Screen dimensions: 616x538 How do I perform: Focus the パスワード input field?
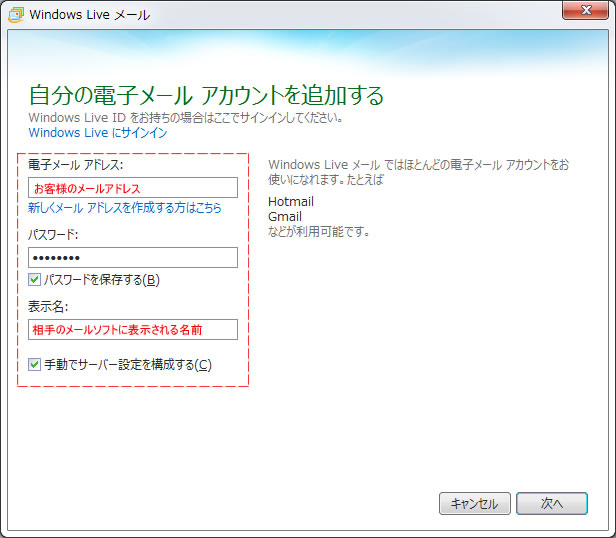[x=133, y=257]
